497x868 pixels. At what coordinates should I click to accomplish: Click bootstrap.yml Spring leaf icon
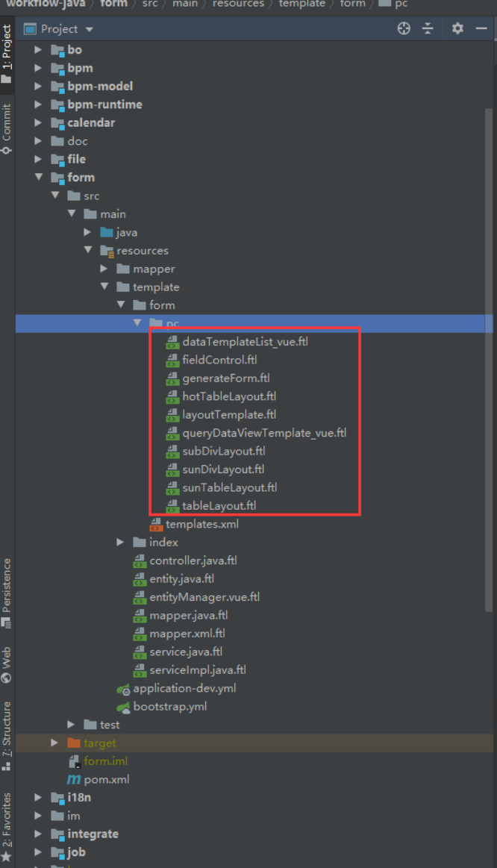pos(123,707)
